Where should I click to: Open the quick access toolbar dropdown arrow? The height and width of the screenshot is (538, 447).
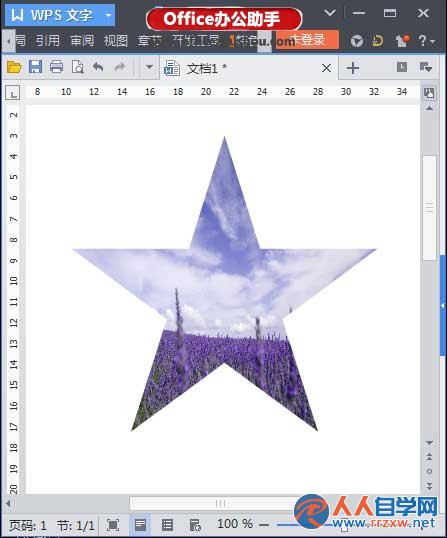tap(149, 67)
